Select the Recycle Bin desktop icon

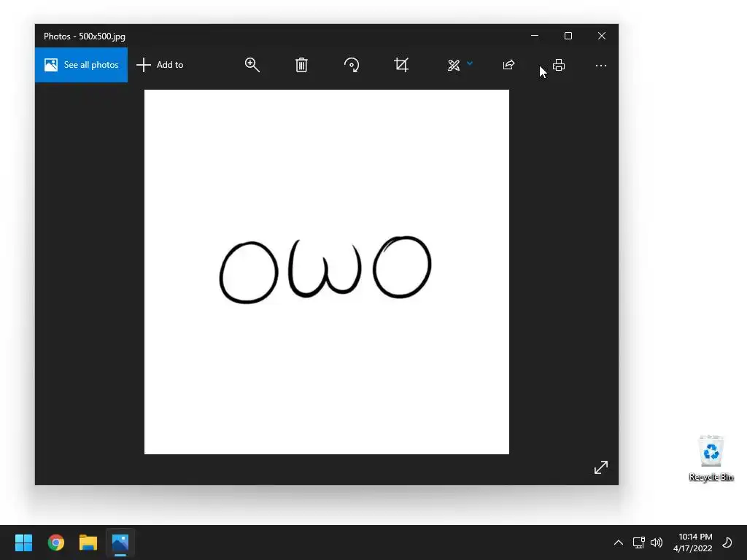(x=711, y=458)
